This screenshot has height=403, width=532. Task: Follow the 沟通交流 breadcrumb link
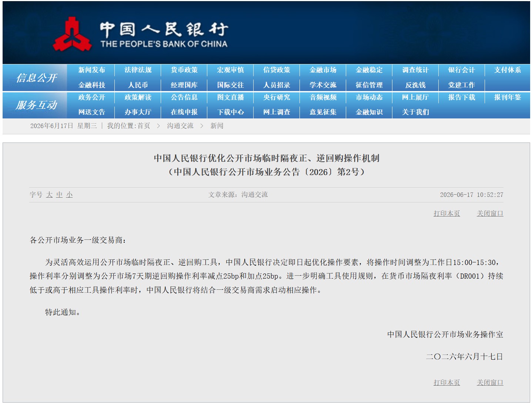click(x=180, y=126)
